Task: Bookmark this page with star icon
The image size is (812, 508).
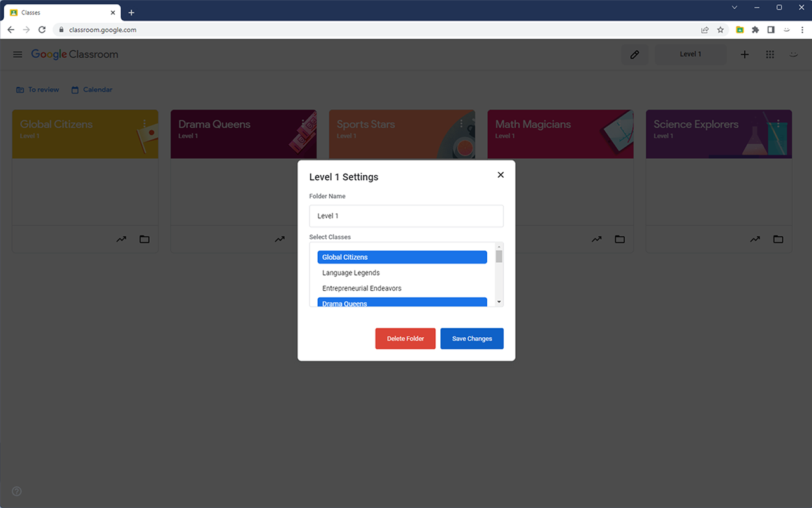Action: pos(721,30)
